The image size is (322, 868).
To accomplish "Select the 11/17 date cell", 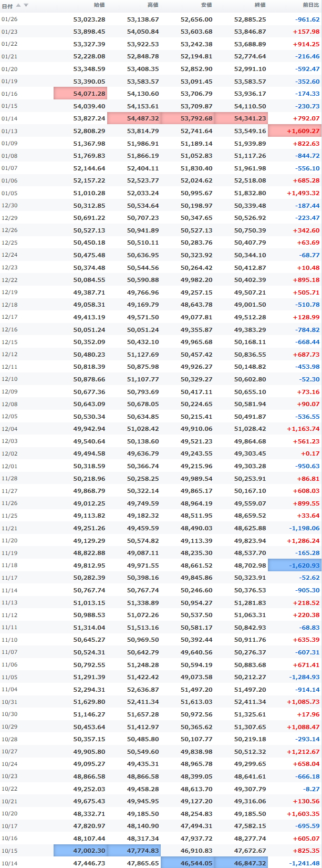I will [x=9, y=578].
